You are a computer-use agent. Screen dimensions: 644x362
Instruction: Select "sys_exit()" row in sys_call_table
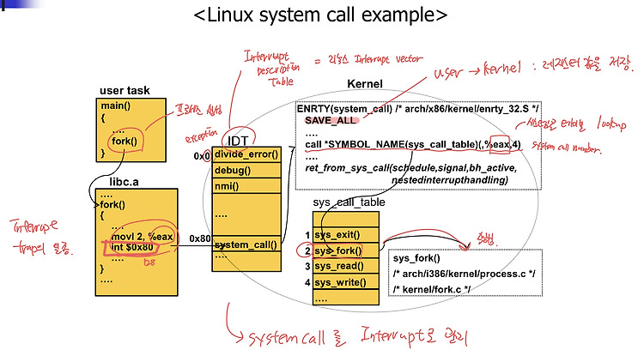pos(346,235)
